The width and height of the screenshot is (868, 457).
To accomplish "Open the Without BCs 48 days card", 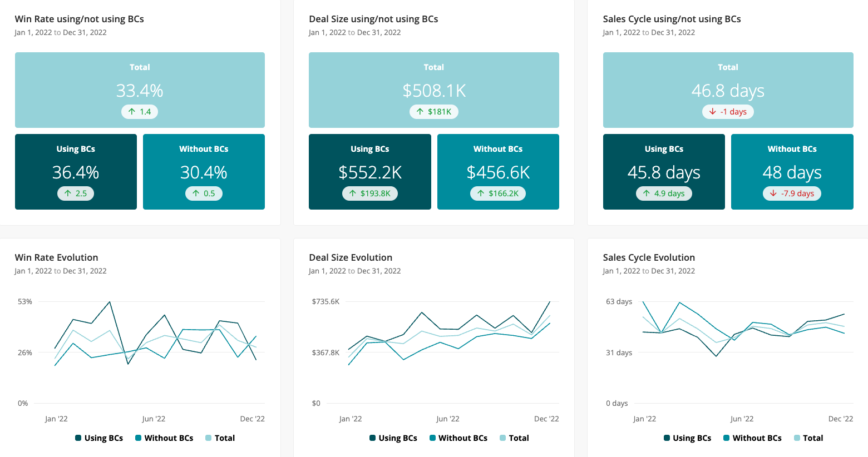I will [792, 172].
